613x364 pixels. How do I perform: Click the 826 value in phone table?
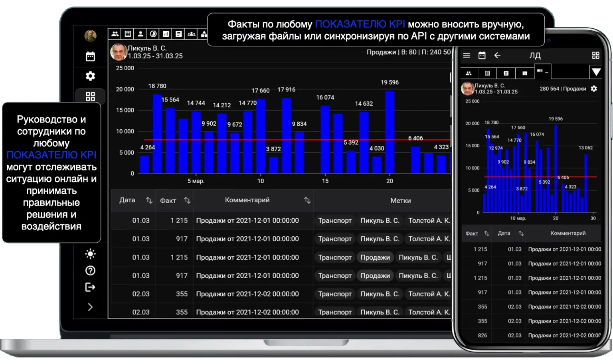[x=482, y=335]
